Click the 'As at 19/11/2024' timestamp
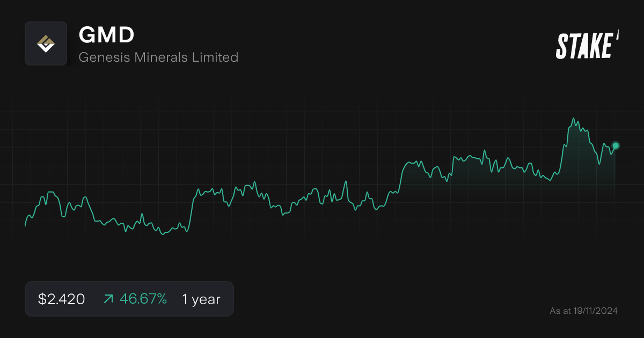 click(x=584, y=310)
